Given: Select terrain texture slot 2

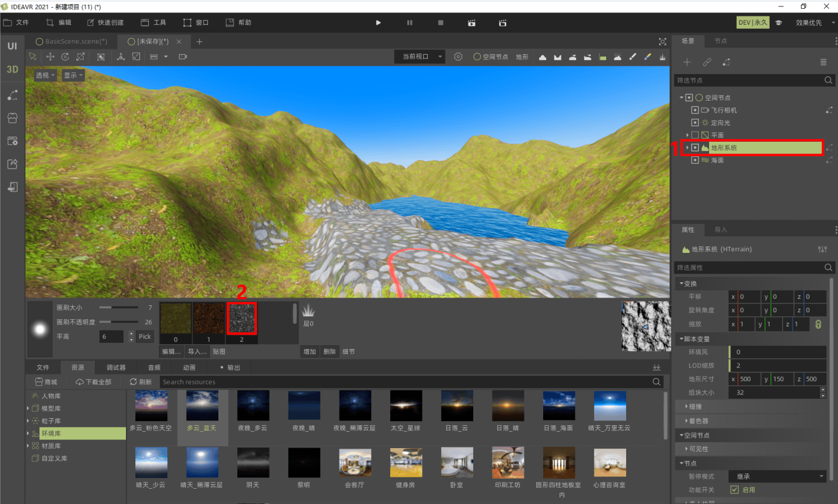Looking at the screenshot, I should (242, 323).
